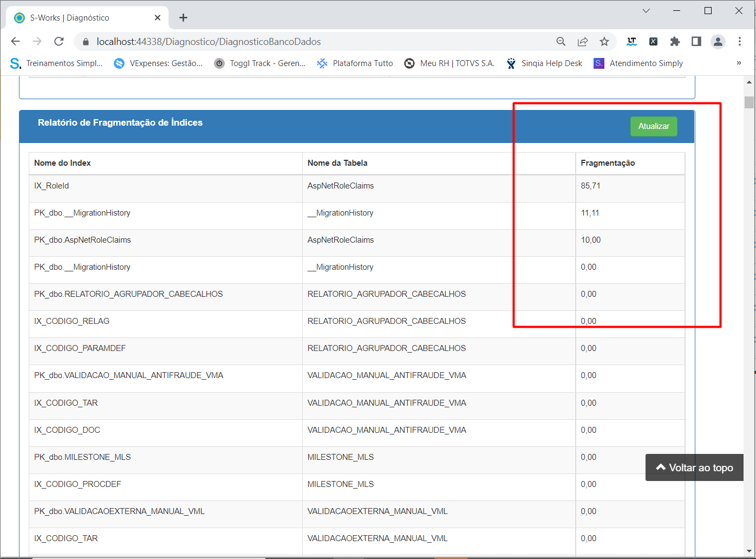The image size is (756, 559).
Task: Click the Voltar ao topo button
Action: [x=694, y=467]
